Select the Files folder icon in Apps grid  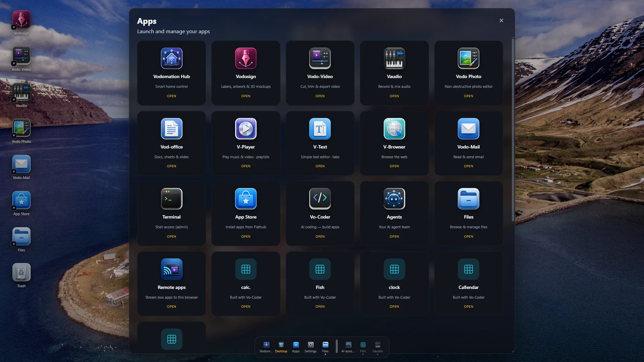coord(469,199)
